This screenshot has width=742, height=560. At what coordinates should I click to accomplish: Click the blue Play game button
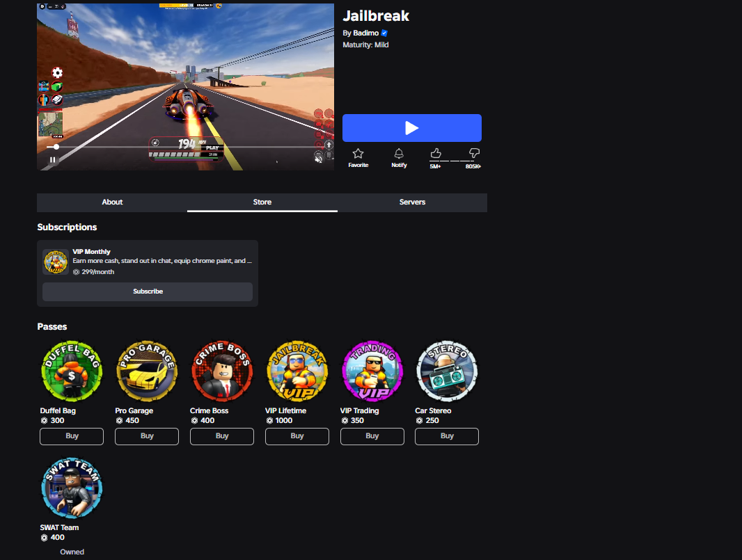[x=411, y=128]
